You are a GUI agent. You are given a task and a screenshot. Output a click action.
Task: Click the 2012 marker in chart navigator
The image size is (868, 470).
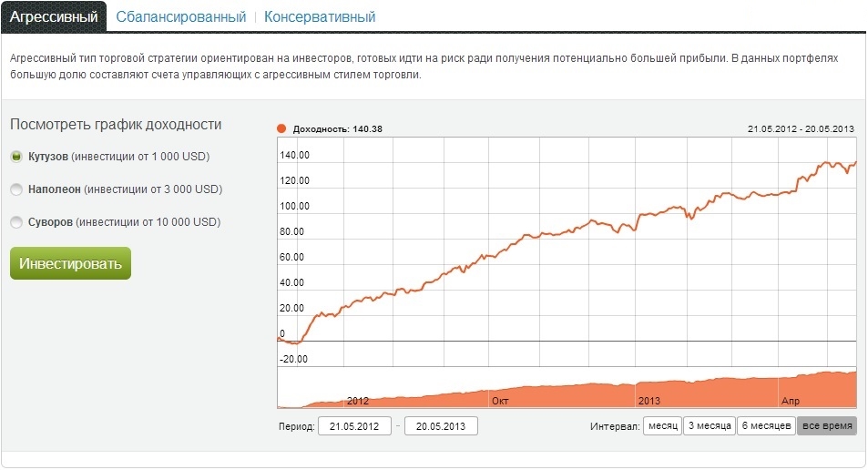tap(358, 400)
